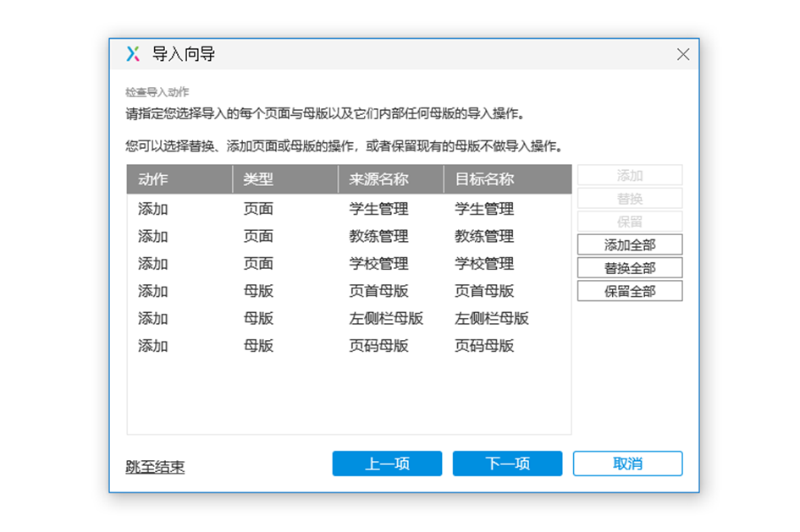Click the 目标名称 column header

(x=508, y=178)
